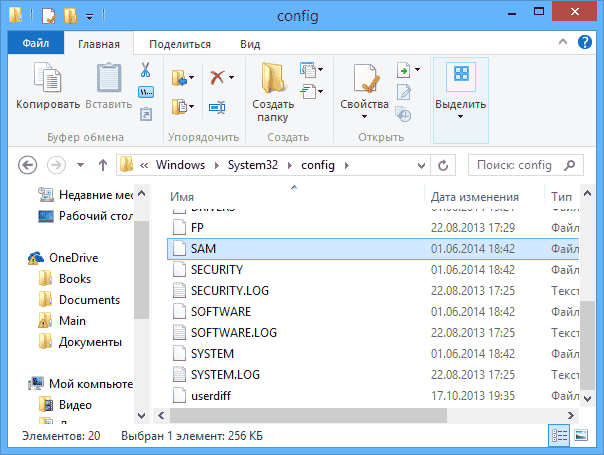Click the Properties quick access toolbar icon

[49, 16]
